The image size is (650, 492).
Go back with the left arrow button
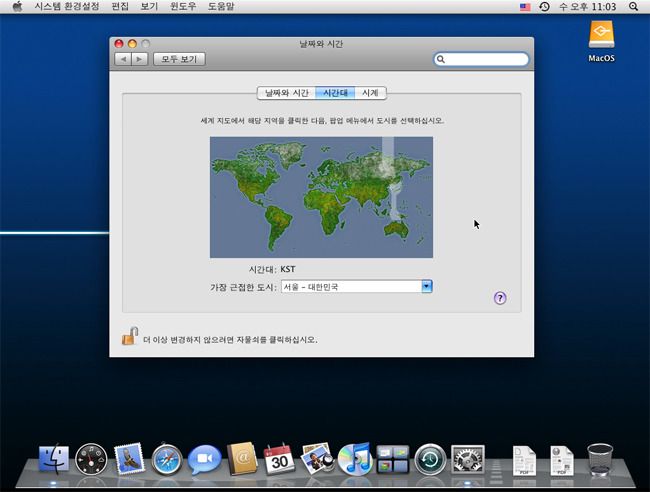123,59
